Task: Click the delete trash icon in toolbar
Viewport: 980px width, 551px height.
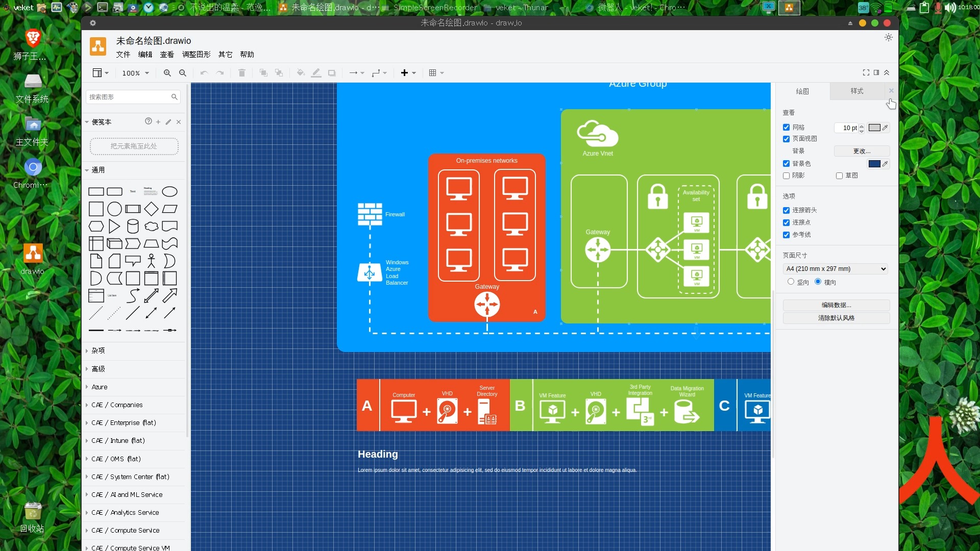Action: coord(242,73)
